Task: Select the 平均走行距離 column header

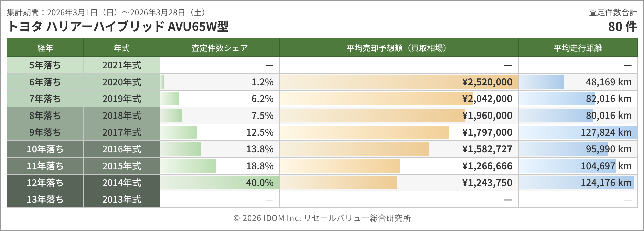Action: tap(578, 48)
